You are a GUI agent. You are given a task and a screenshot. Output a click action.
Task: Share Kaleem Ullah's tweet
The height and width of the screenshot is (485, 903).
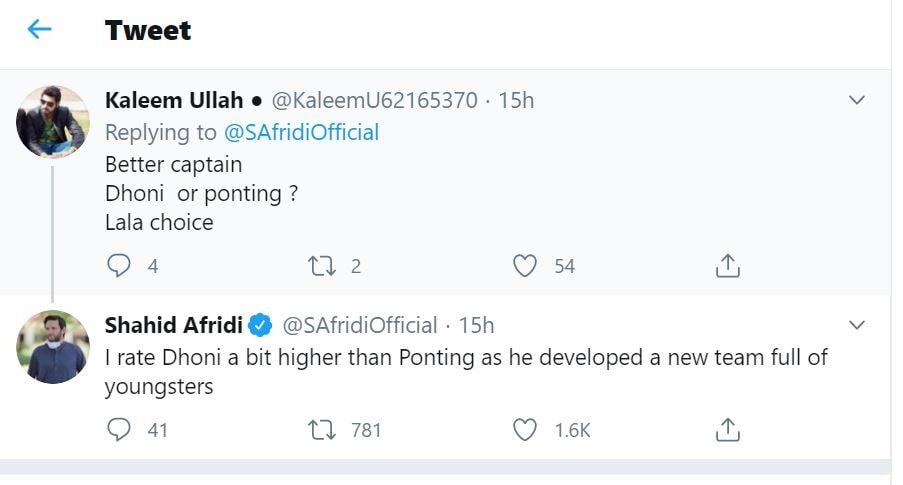point(728,266)
